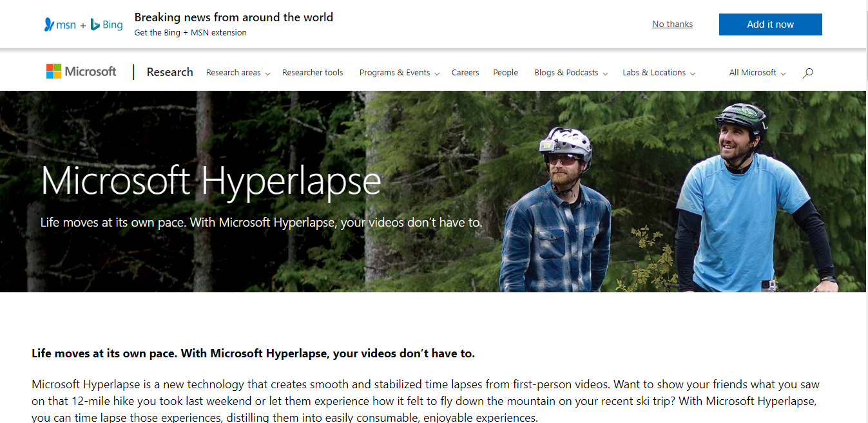
Task: Click the hero tagline 'Life moves at its own pace'
Action: [261, 223]
